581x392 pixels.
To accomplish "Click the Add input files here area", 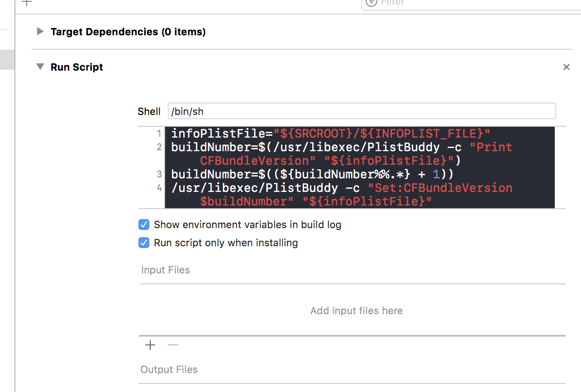I will (356, 311).
